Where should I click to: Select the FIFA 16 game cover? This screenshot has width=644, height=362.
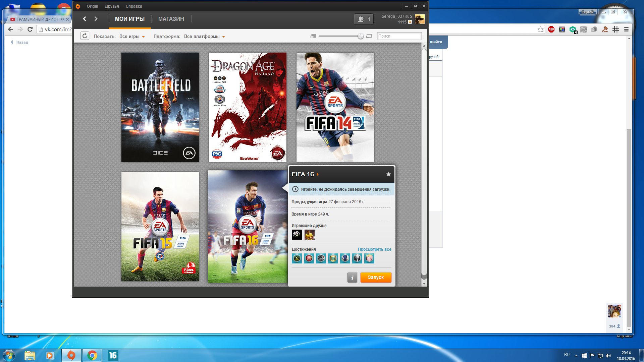[248, 227]
